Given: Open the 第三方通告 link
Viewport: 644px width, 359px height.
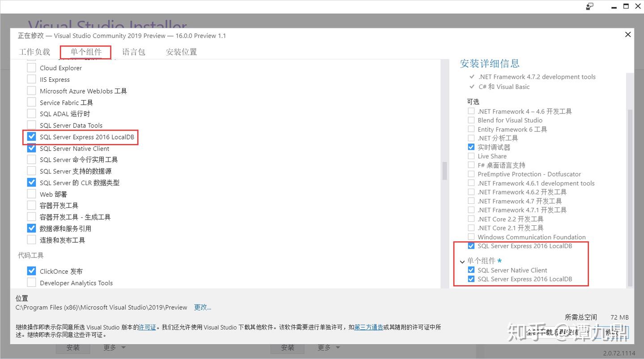Looking at the screenshot, I should point(369,327).
